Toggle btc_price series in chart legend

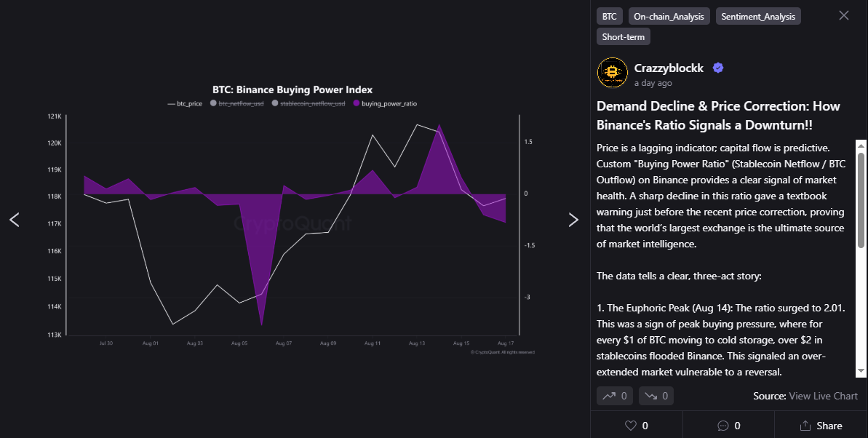pos(185,103)
